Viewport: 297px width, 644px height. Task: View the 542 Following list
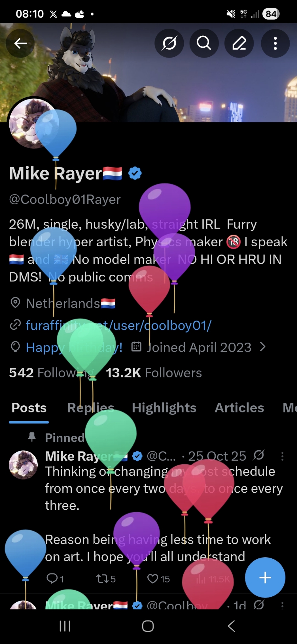click(x=51, y=373)
